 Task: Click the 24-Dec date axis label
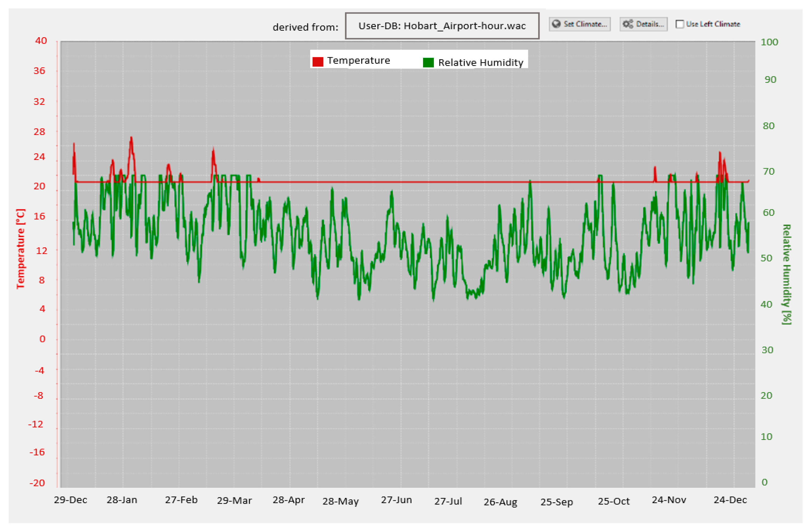730,500
